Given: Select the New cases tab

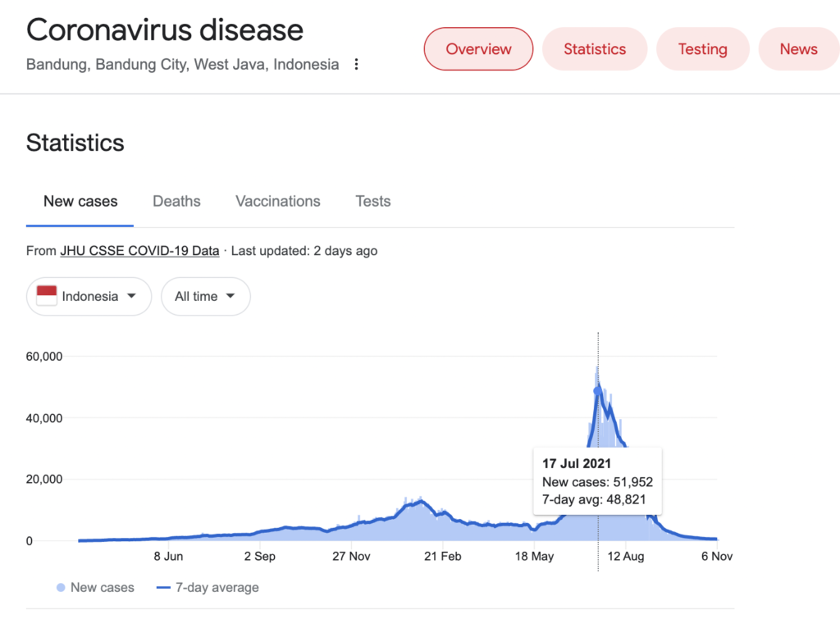Looking at the screenshot, I should coord(80,201).
